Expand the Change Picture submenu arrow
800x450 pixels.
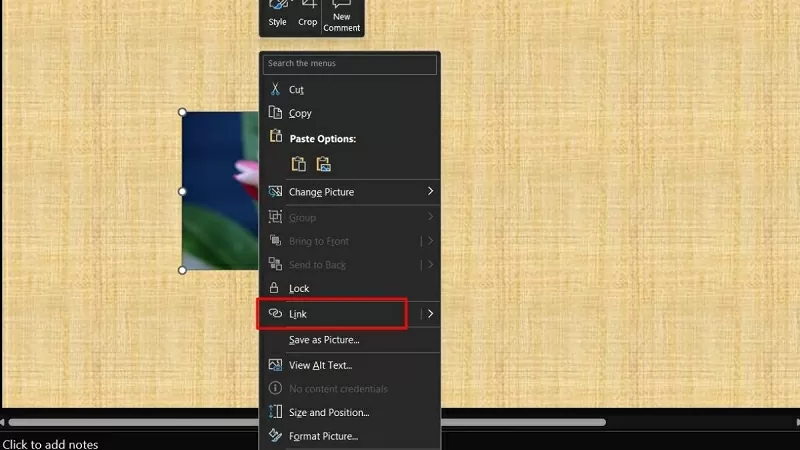click(x=430, y=191)
